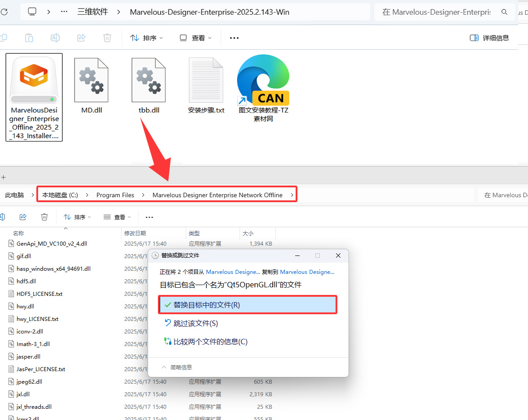Click refresh icon in top explorer window

4,12
